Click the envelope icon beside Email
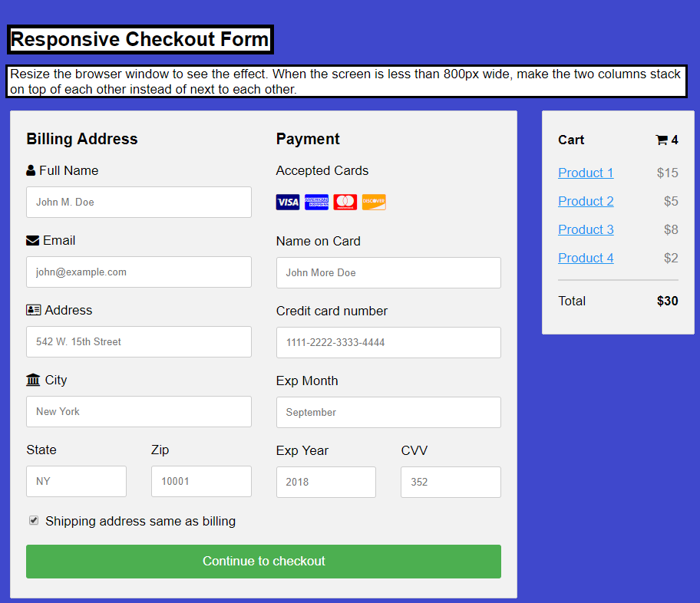The height and width of the screenshot is (603, 700). (x=31, y=239)
